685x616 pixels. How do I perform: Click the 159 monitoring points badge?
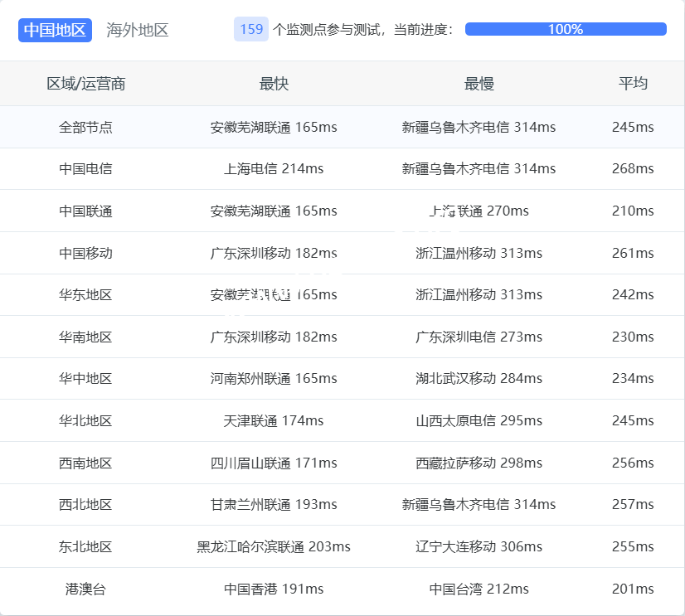point(251,29)
